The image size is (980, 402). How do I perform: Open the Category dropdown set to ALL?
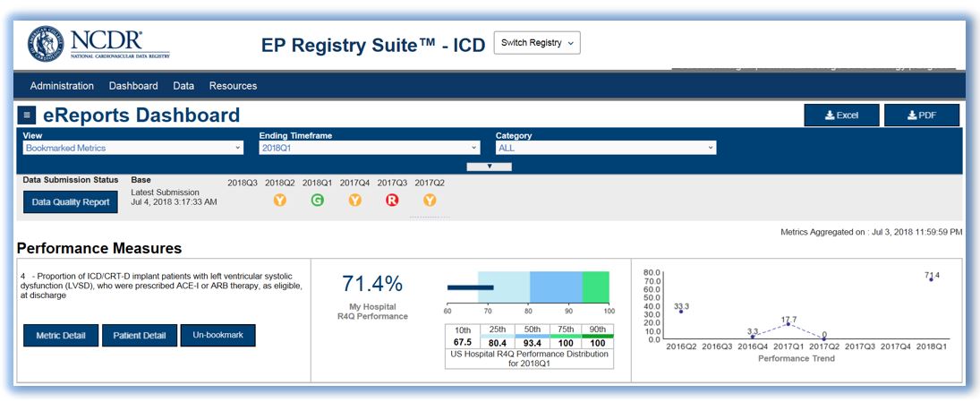606,149
